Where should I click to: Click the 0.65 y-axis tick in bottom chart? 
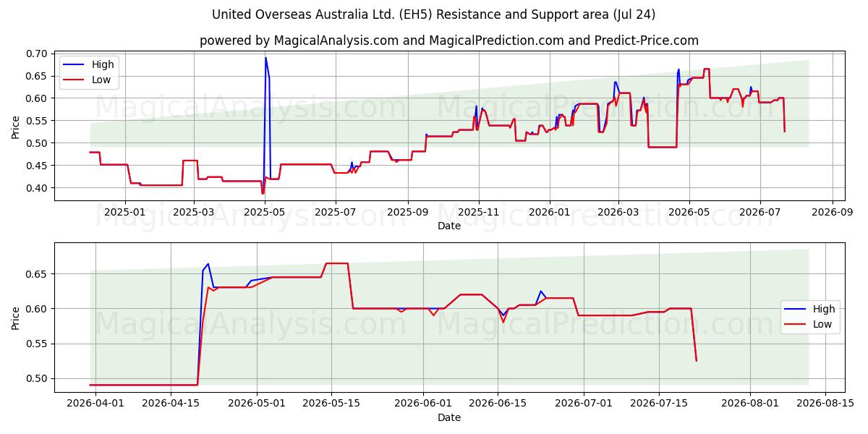[37, 274]
